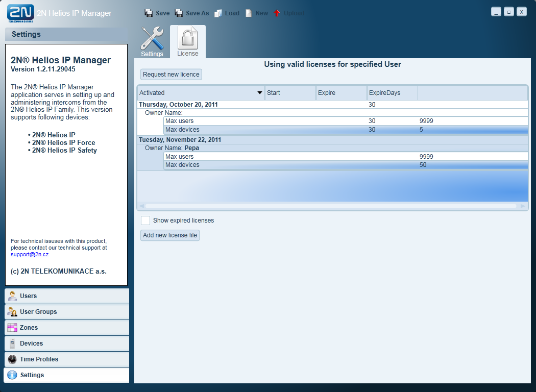Click the Zones colored grid icon
The width and height of the screenshot is (536, 392).
coord(12,327)
